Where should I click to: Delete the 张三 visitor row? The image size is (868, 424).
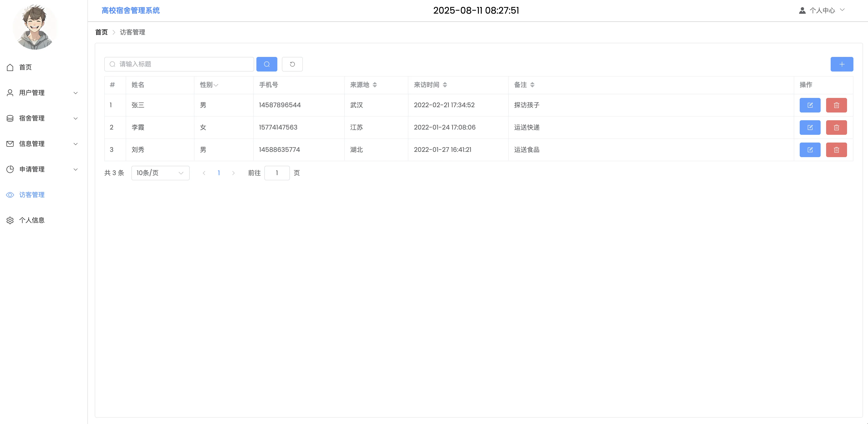[836, 105]
